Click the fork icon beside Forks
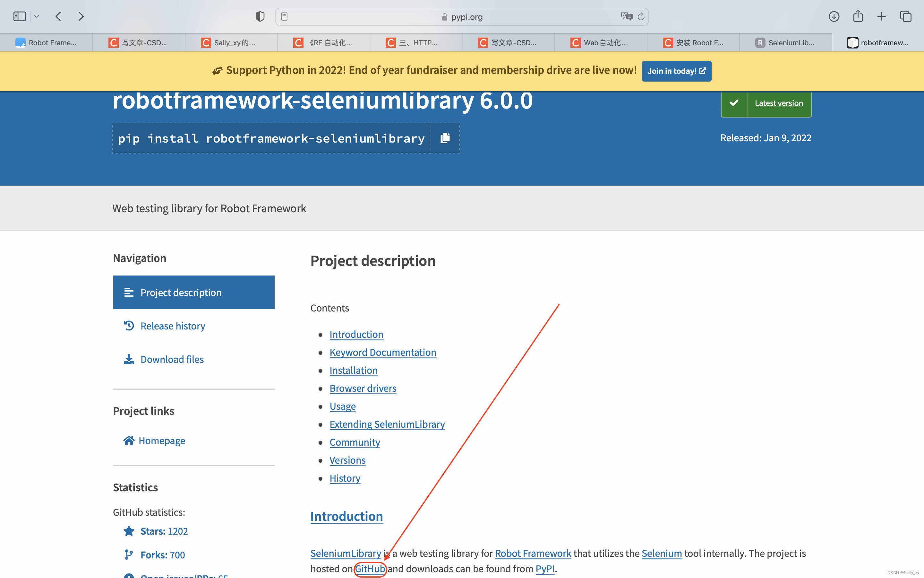This screenshot has width=924, height=578. pos(129,555)
